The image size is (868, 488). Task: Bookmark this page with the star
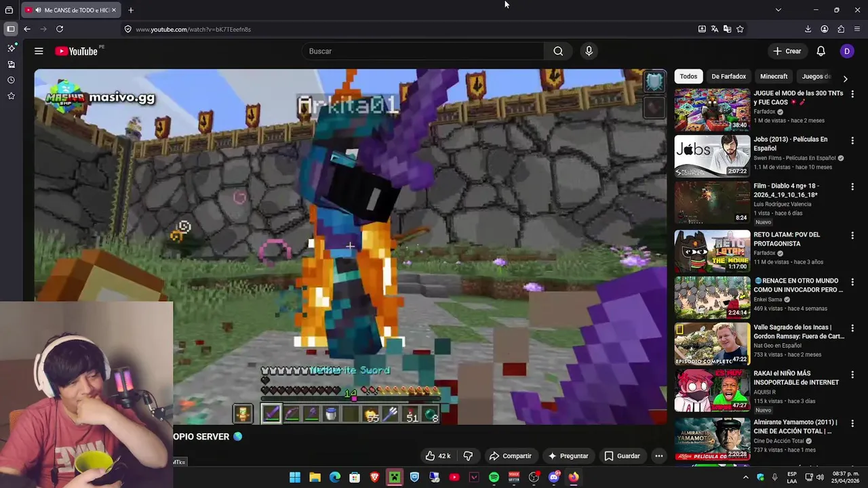[740, 29]
